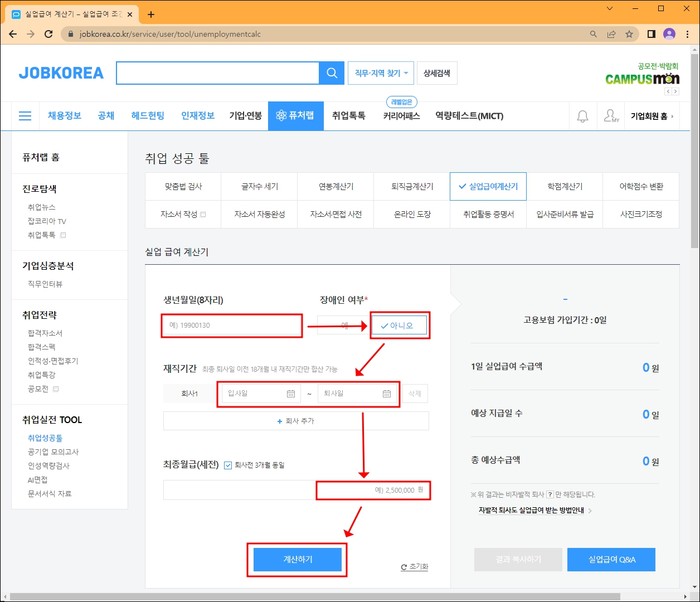The height and width of the screenshot is (602, 700).
Task: Open the Chrome three-dot menu
Action: [x=688, y=34]
